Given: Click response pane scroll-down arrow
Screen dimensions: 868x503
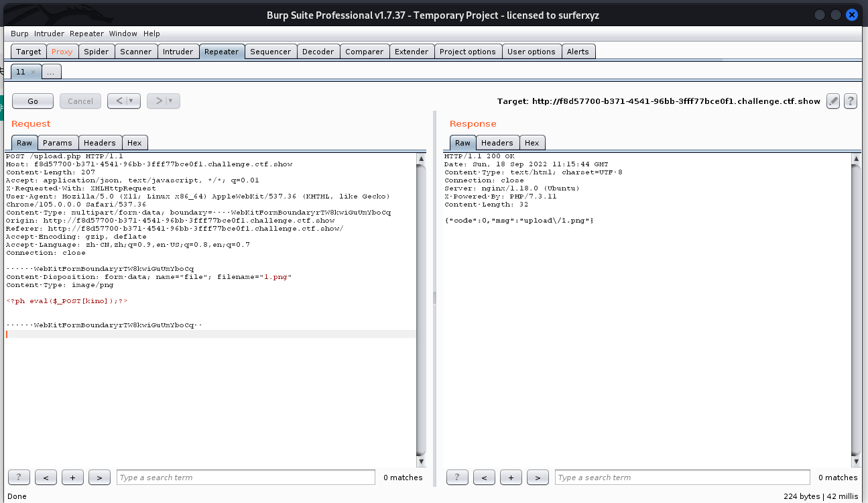Looking at the screenshot, I should 855,461.
